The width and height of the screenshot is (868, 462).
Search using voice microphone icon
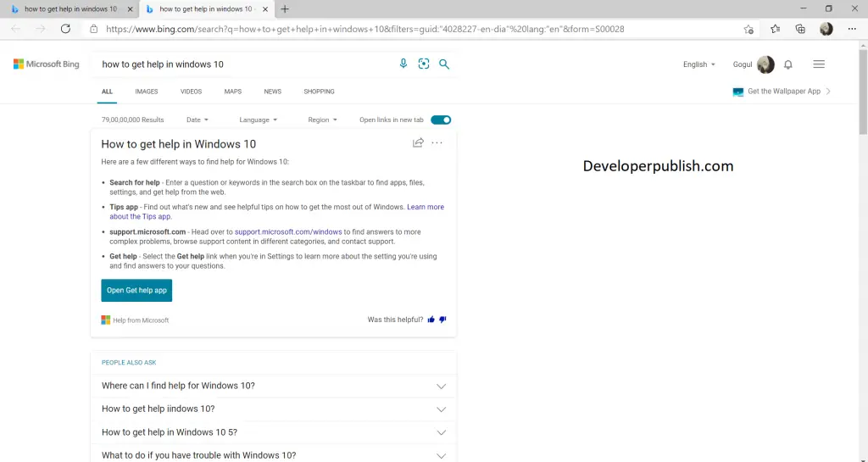[x=403, y=64]
